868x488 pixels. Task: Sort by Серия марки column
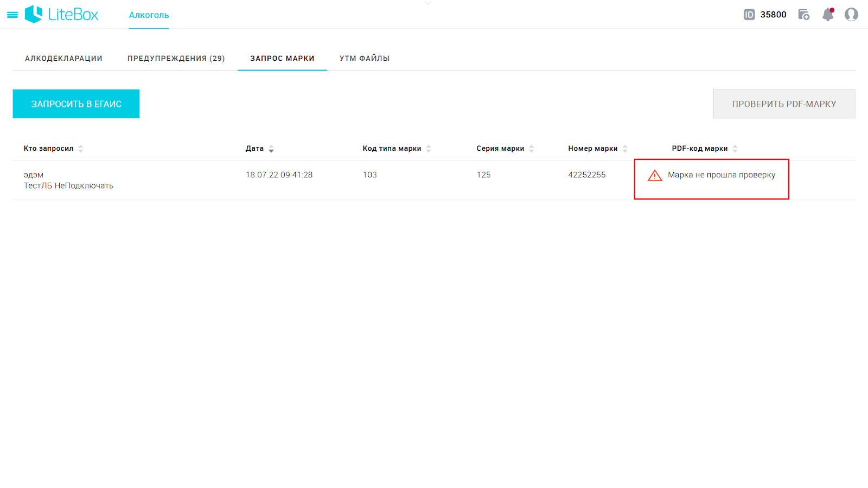[505, 149]
